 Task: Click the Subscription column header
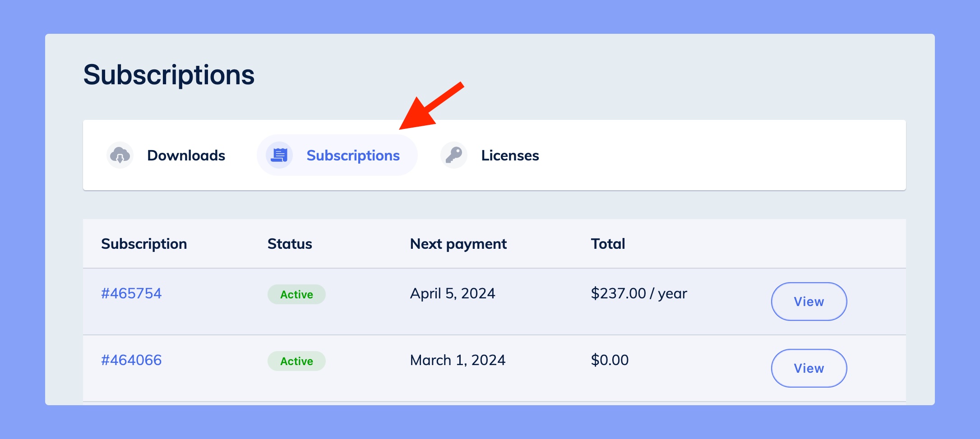tap(144, 244)
